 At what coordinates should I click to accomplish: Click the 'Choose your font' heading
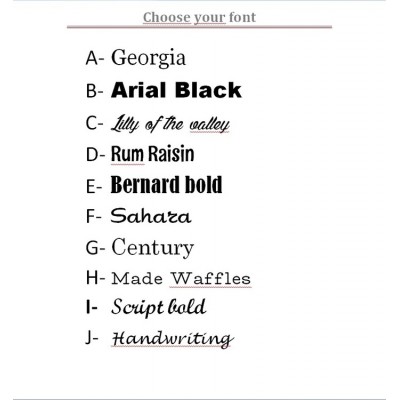pyautogui.click(x=199, y=17)
